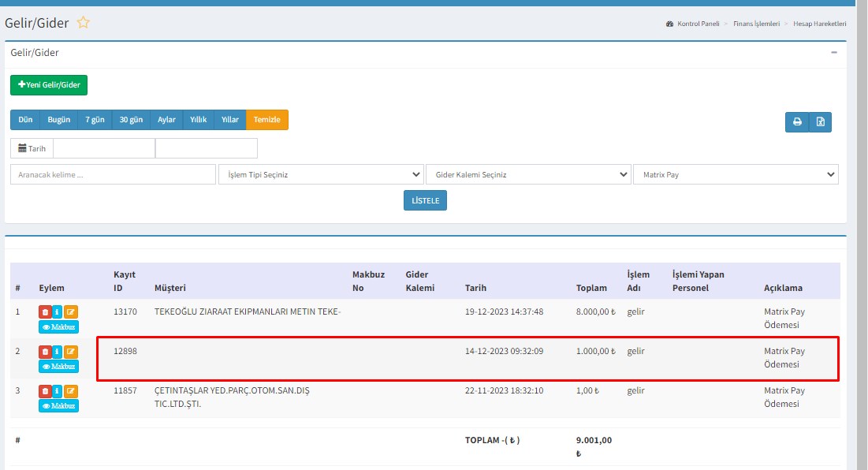Export the list with the Excel icon
Image resolution: width=868 pixels, height=470 pixels.
(820, 121)
